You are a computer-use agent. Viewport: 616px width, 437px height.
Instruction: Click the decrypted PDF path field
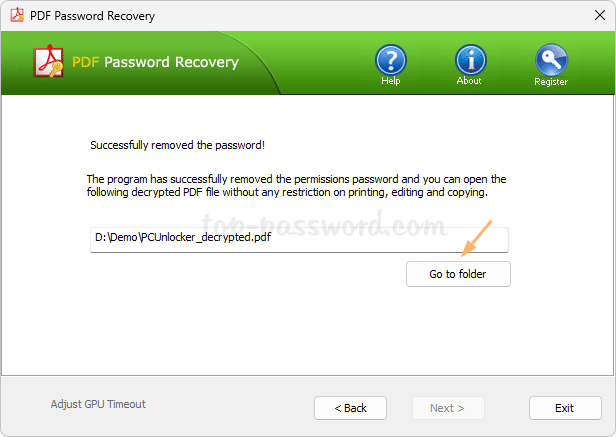click(x=299, y=239)
